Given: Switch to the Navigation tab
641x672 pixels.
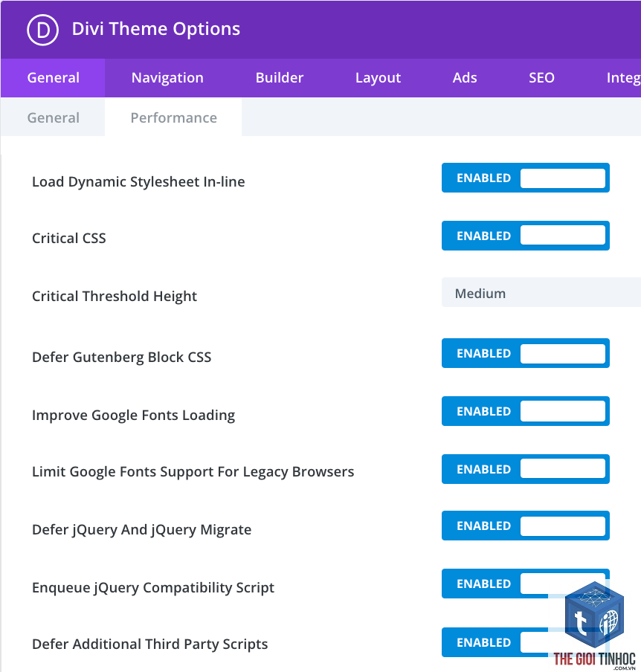Looking at the screenshot, I should pos(167,77).
